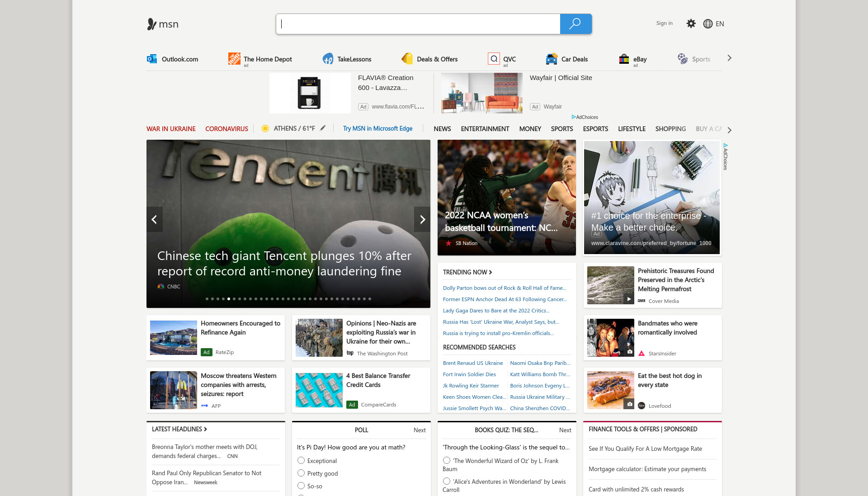Screen dimensions: 868x496
Task: Select the last carousel pagination dot
Action: 370,299
